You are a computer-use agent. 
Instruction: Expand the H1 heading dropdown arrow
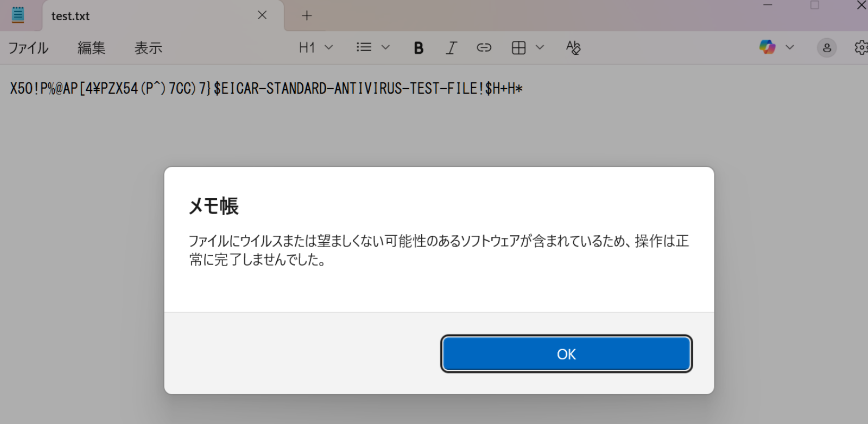click(x=329, y=47)
